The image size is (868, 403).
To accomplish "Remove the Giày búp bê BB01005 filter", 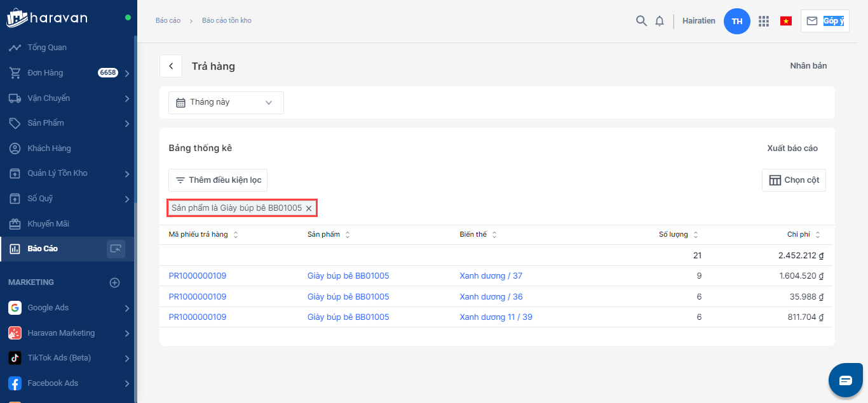I will tap(309, 208).
